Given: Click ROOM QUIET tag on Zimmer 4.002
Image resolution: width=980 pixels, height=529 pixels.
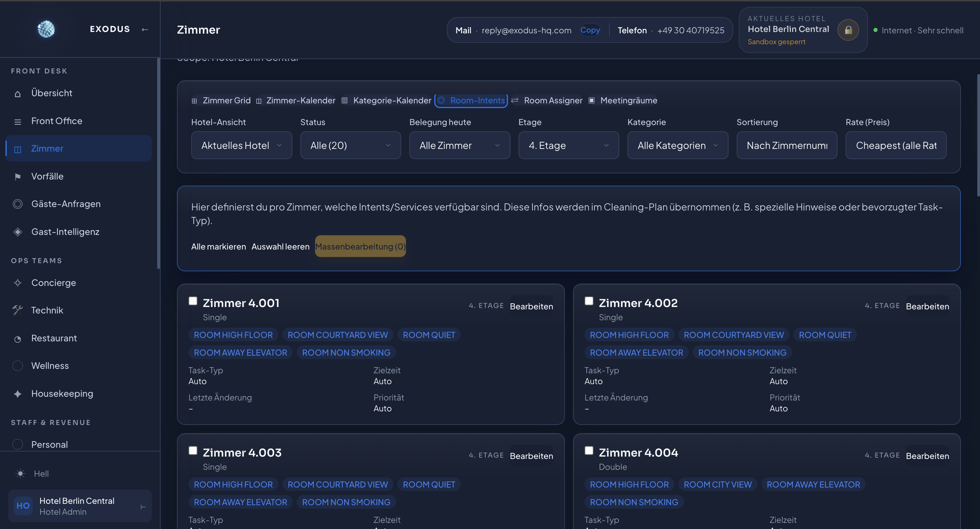Looking at the screenshot, I should pyautogui.click(x=825, y=335).
